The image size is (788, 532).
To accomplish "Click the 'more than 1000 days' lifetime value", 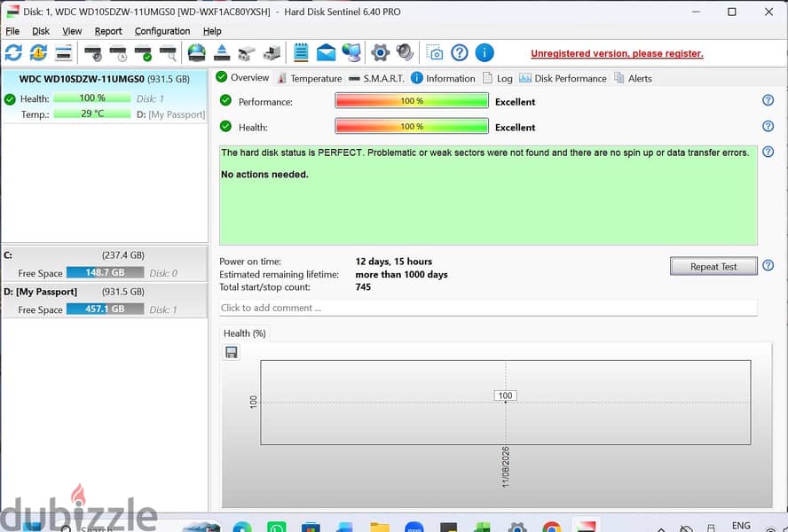I will click(401, 274).
